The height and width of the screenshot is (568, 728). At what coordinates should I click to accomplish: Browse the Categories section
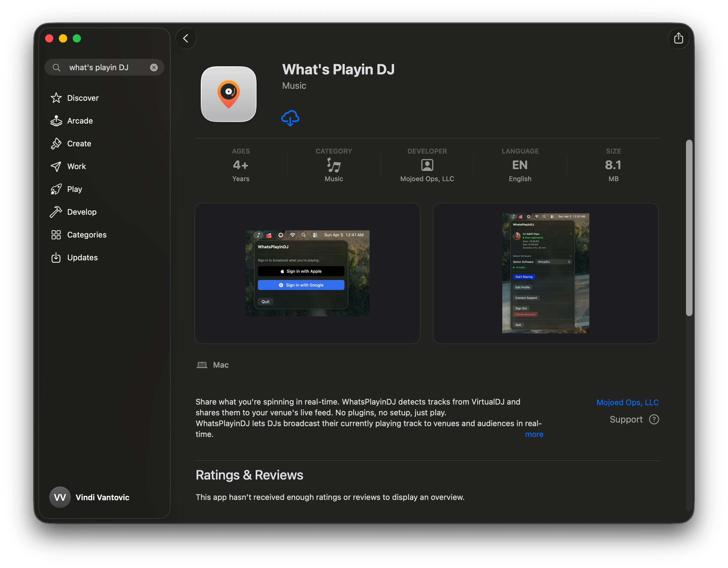point(87,235)
